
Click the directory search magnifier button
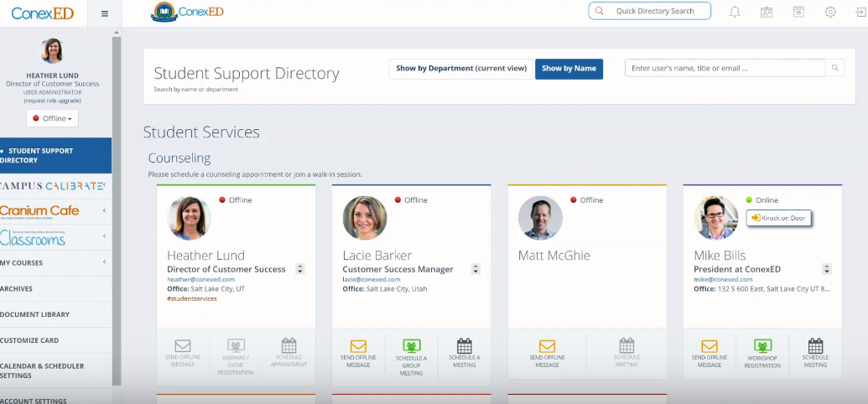click(x=834, y=68)
